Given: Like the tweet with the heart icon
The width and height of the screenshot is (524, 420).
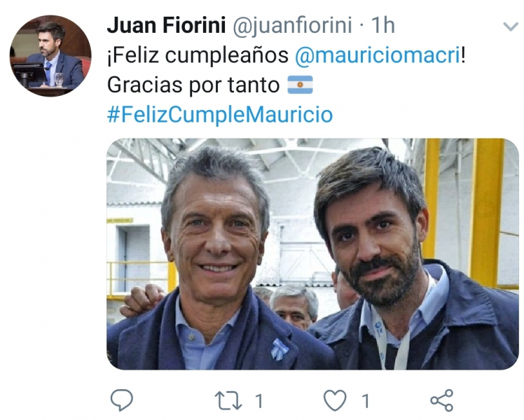Looking at the screenshot, I should coord(335,400).
